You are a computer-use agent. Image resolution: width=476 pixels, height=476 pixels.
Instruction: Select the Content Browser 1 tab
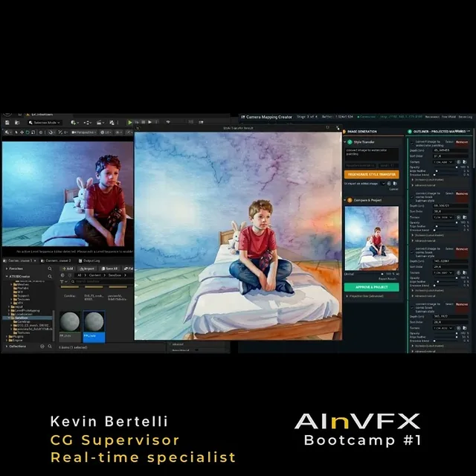(20, 261)
